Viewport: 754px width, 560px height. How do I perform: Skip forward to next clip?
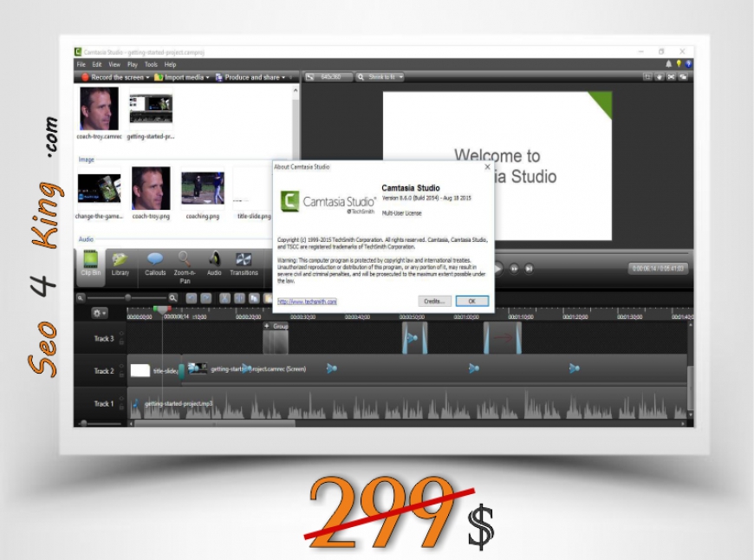[514, 269]
